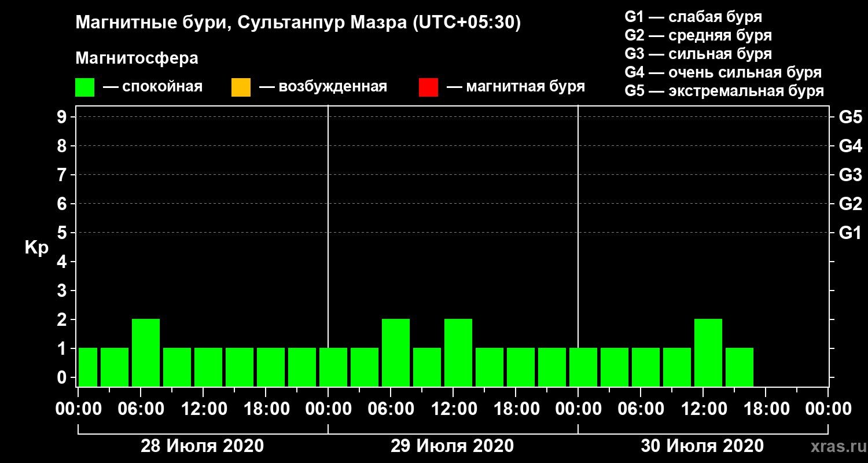
Task: Click the 06:00 time label under 28 Июля
Action: pos(141,409)
